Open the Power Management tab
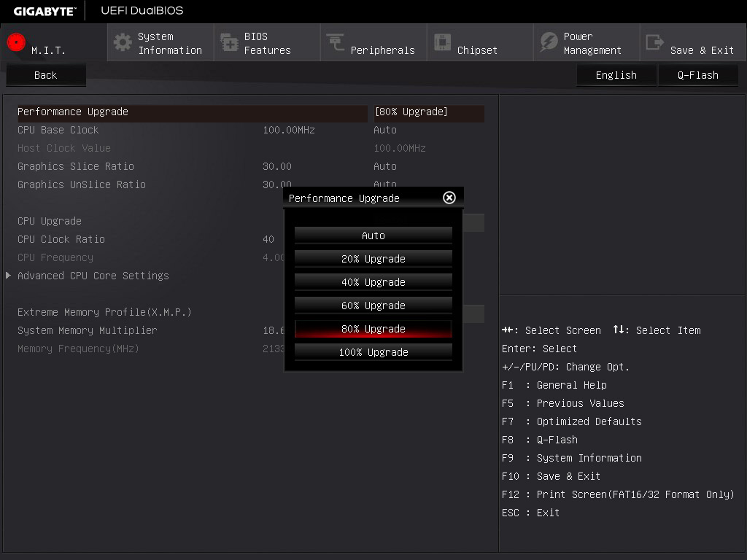Screen dimensions: 747x560 click(x=587, y=43)
